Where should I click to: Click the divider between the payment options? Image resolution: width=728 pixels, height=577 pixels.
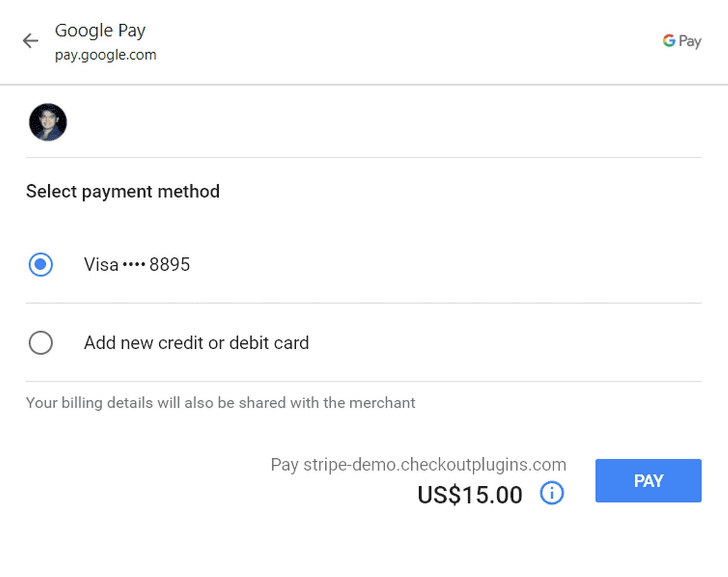(x=364, y=303)
